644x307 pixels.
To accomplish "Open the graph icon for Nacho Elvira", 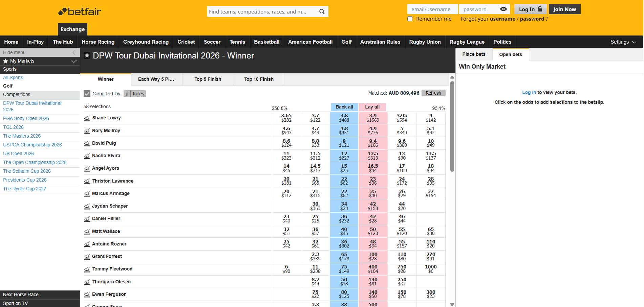I will click(87, 156).
